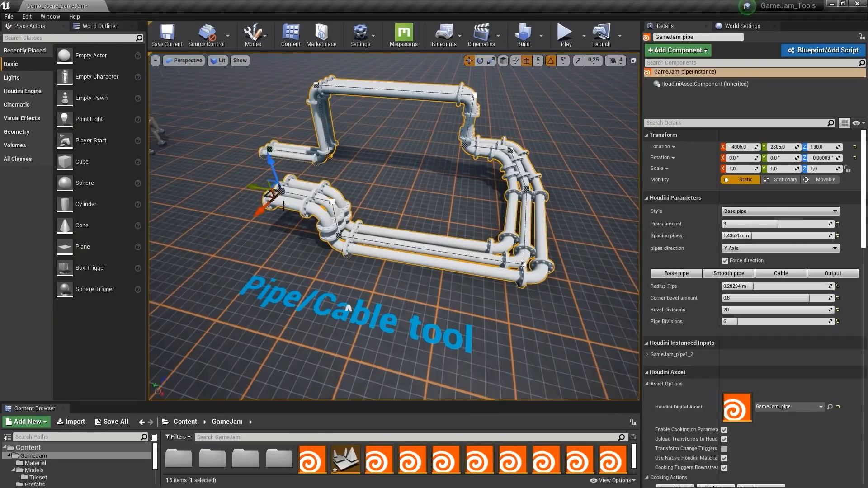Click Save All in Content Browser

point(112,422)
